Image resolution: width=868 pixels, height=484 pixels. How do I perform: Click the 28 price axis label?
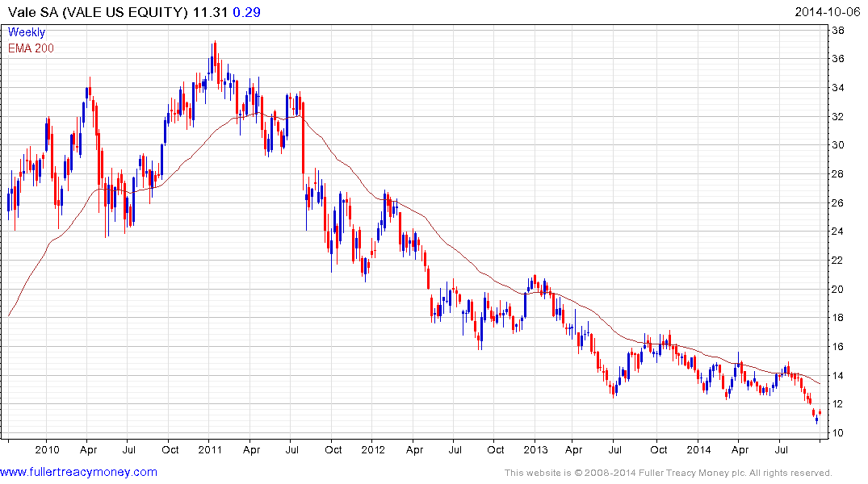coord(838,173)
